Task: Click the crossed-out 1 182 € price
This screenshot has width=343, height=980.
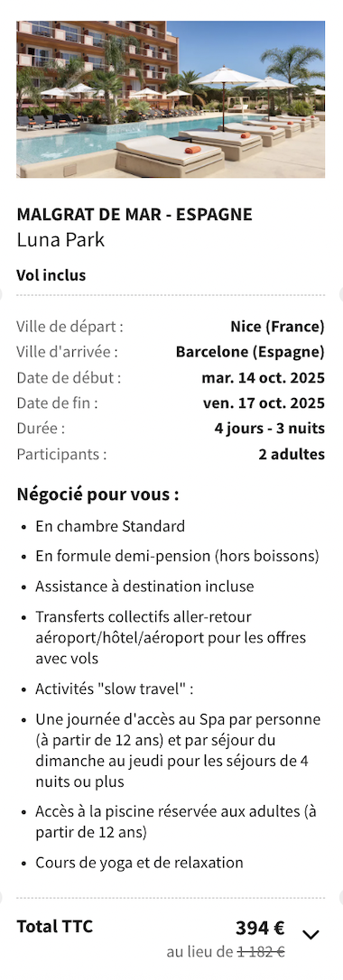Action: click(261, 953)
